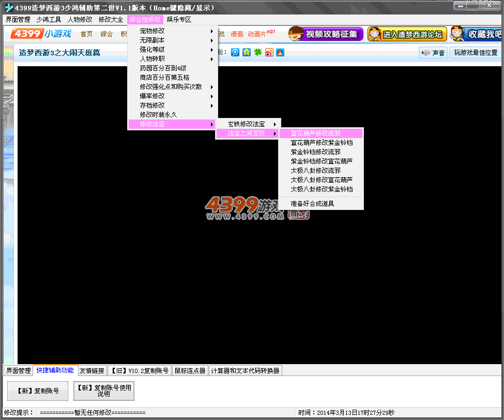Open the 视频攻略征集 banner
Viewport: 504px width, 420px height.
(326, 34)
